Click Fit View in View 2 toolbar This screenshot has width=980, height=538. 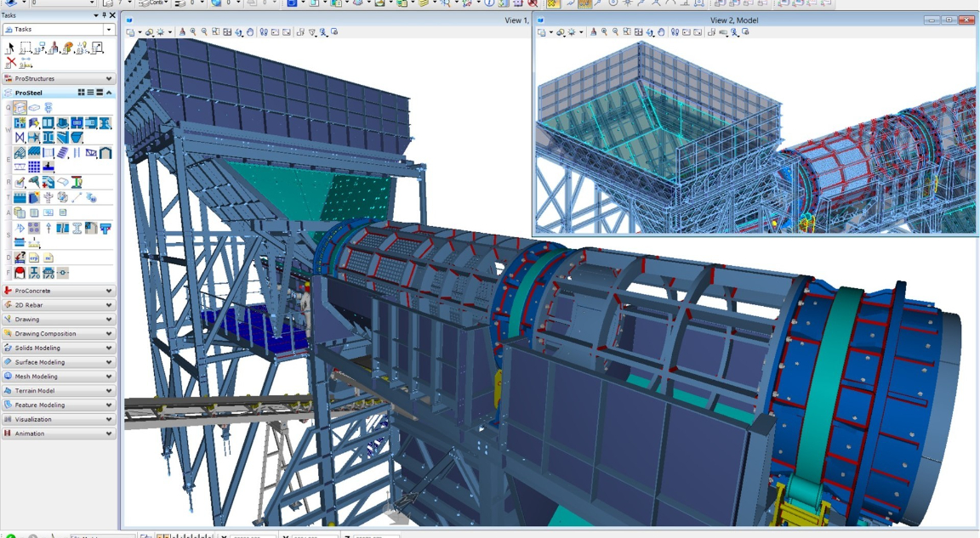pos(639,31)
